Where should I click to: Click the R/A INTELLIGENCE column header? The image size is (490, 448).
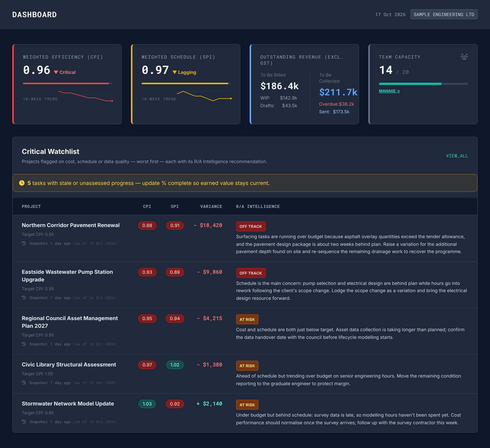[x=258, y=207]
